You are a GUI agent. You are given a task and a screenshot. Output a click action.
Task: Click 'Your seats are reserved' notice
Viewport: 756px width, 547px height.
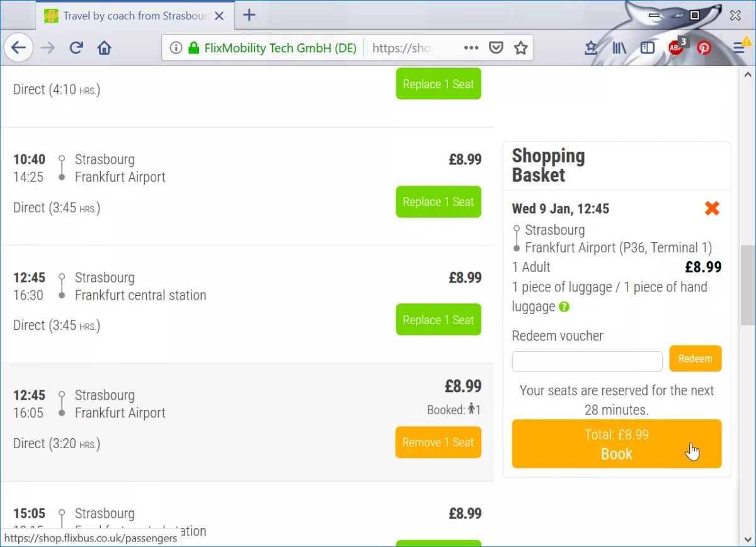tap(617, 400)
